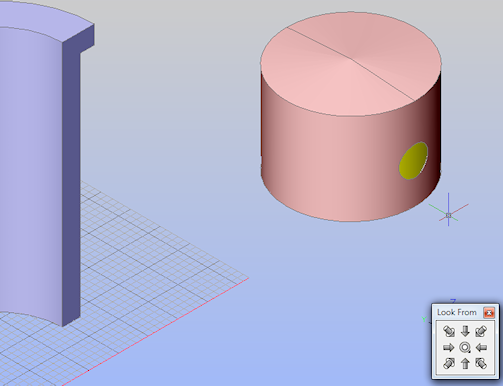
Task: Click the down arrow in Look From panel
Action: [465, 331]
